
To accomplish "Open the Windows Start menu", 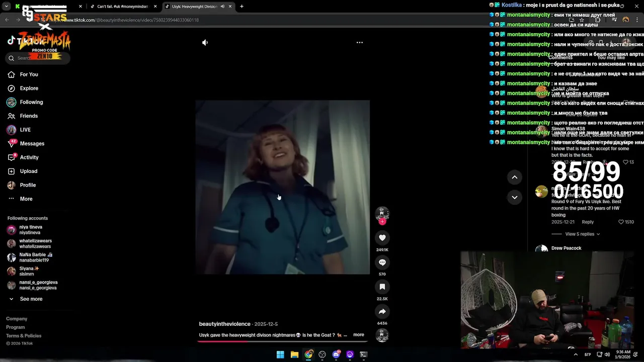I will tap(280, 354).
